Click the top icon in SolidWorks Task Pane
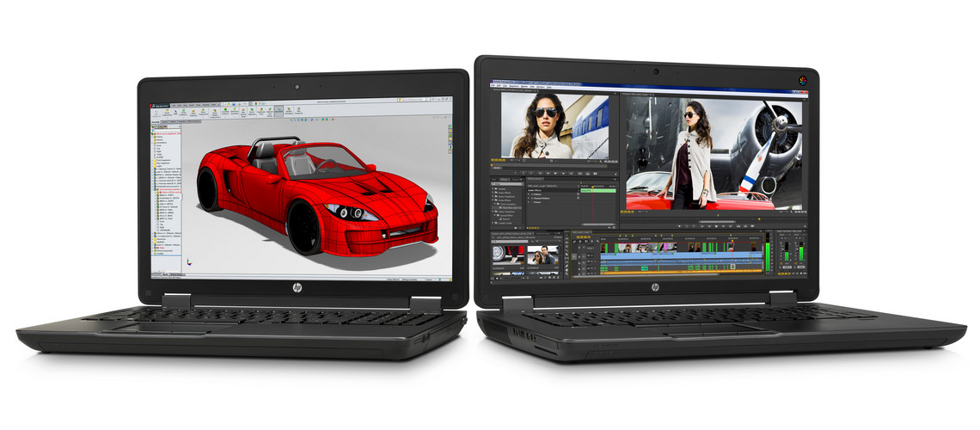This screenshot has width=980, height=430. click(450, 126)
